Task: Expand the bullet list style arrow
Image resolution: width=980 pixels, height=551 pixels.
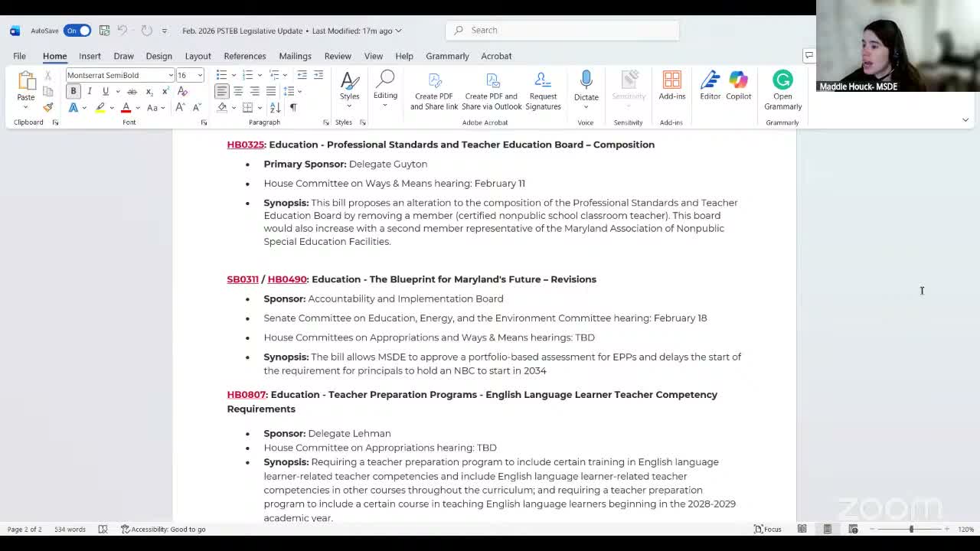Action: pyautogui.click(x=234, y=75)
